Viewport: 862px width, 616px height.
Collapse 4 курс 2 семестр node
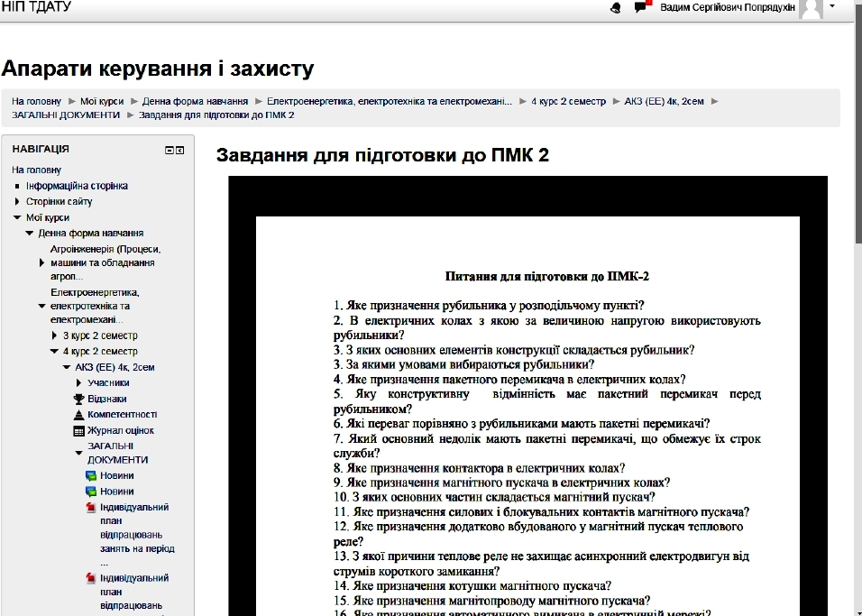54,352
